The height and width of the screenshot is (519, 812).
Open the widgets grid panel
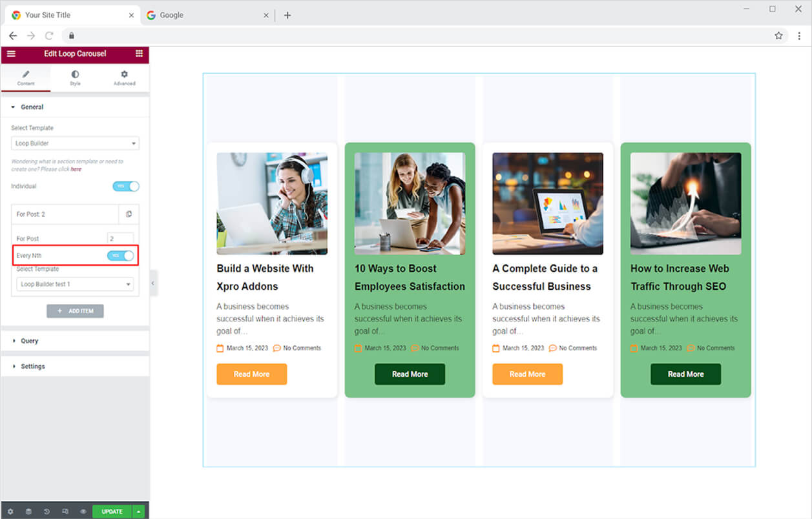(139, 54)
